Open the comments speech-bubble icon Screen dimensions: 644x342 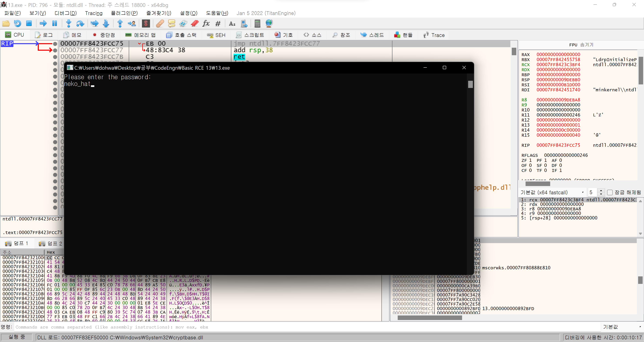point(171,24)
